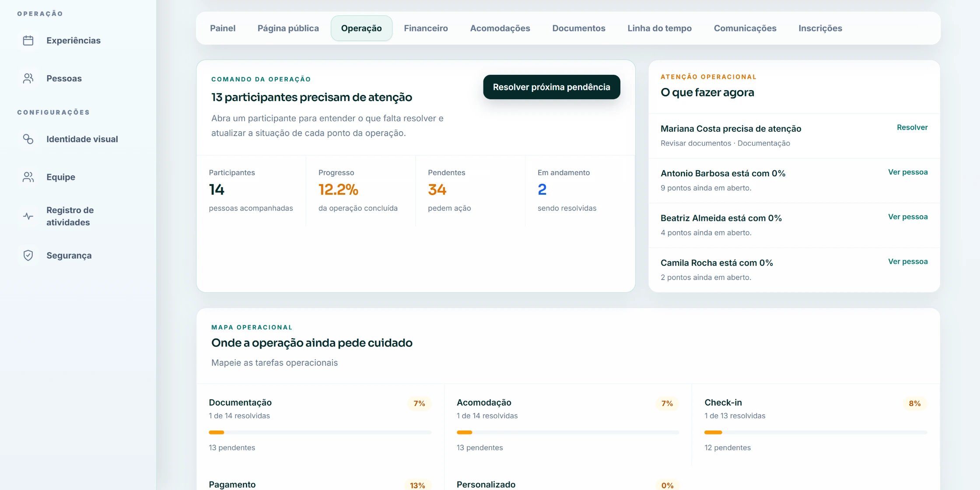Open Ver pessoa for Beatriz Almeida
This screenshot has width=980, height=490.
click(908, 217)
